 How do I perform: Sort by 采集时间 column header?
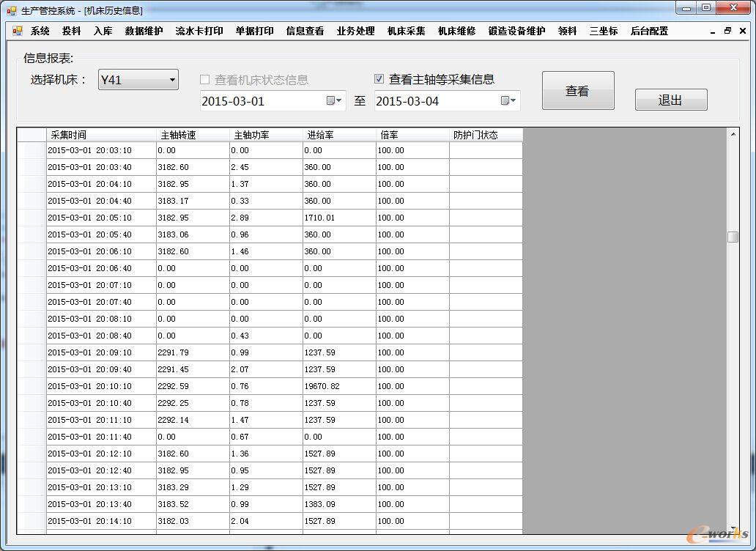pos(101,135)
